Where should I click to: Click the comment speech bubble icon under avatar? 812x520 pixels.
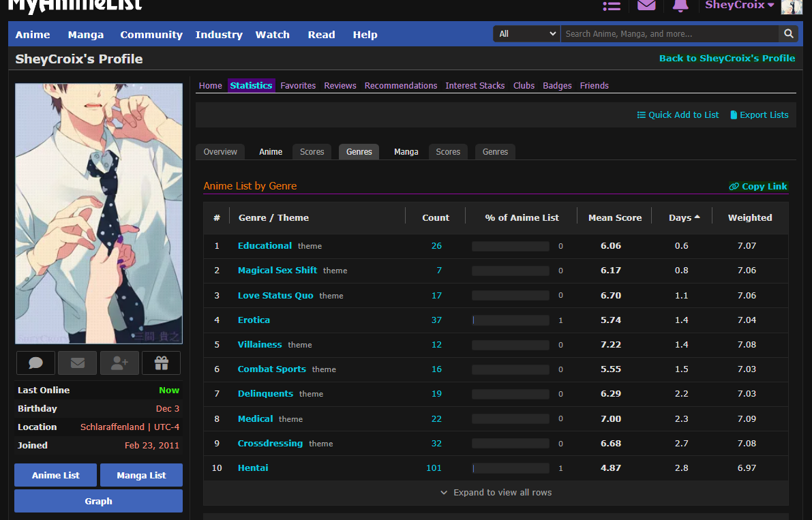tap(35, 363)
